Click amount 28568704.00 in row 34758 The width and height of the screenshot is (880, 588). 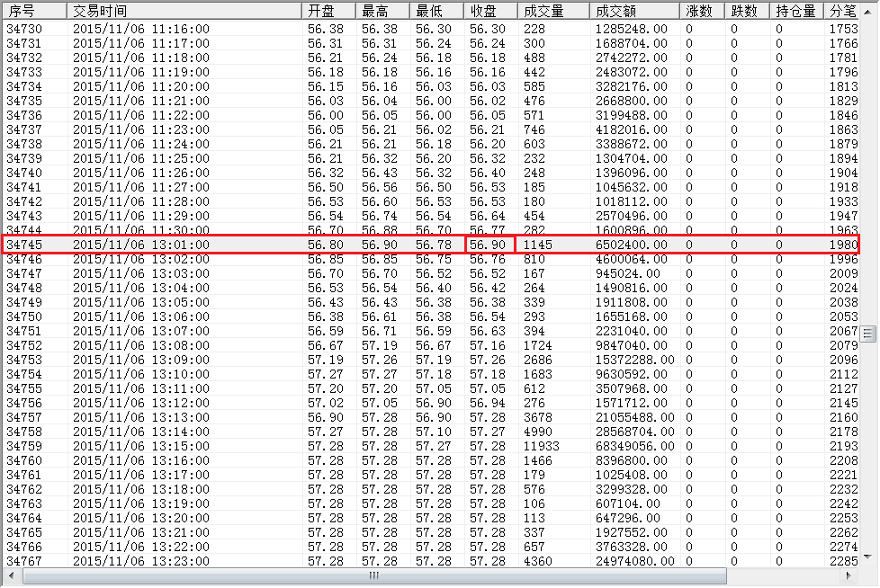pyautogui.click(x=634, y=432)
